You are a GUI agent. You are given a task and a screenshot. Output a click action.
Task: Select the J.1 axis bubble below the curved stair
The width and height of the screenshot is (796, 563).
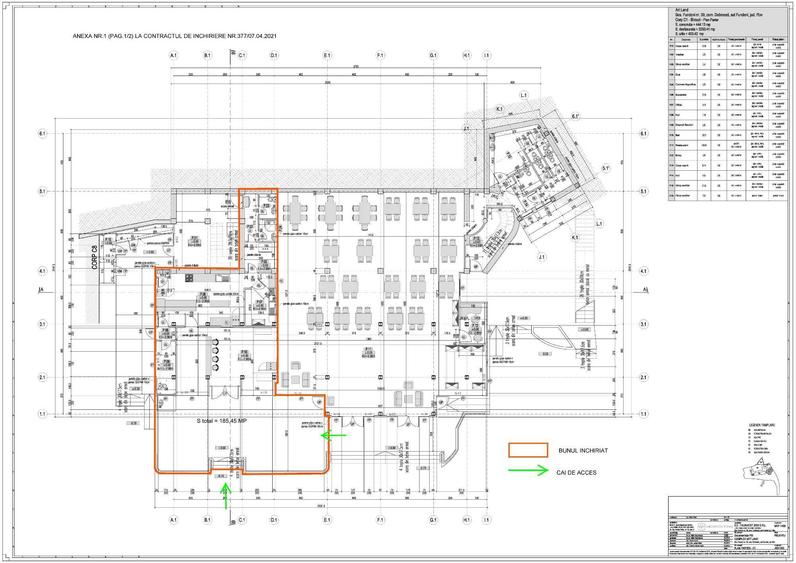542,257
